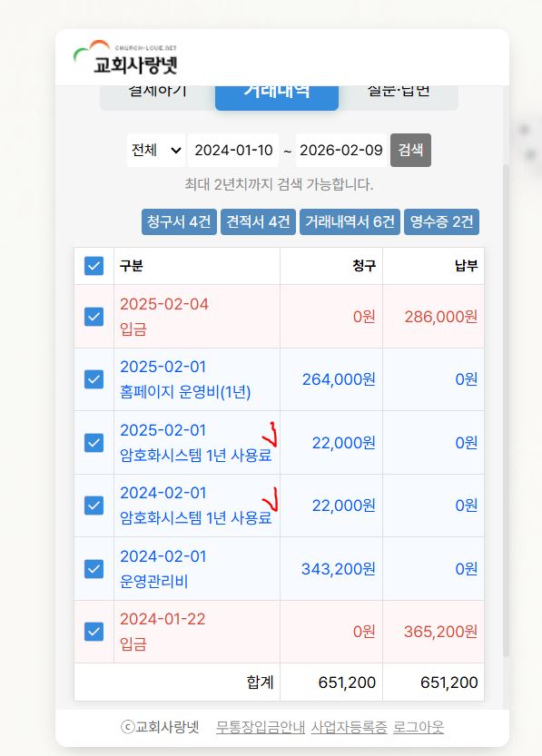Toggle checkbox for 2024-02-01 암호화시스템 row
Viewport: 542px width, 756px height.
[94, 506]
